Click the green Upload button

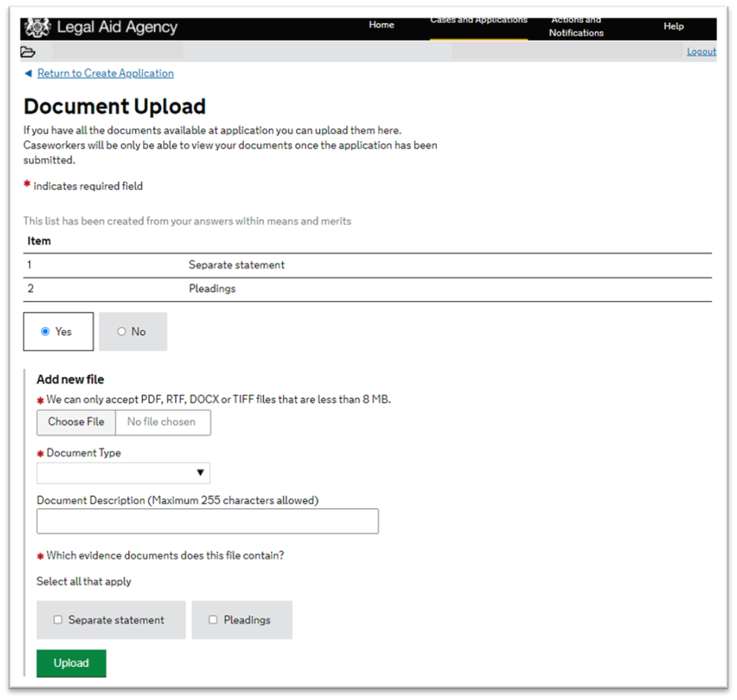(71, 663)
